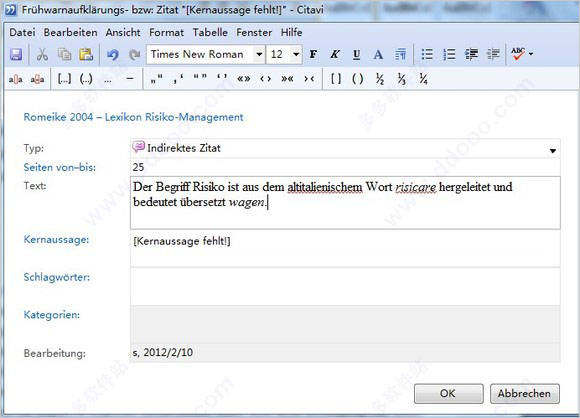This screenshot has height=418, width=580.
Task: Click Kategorien label link
Action: click(51, 315)
